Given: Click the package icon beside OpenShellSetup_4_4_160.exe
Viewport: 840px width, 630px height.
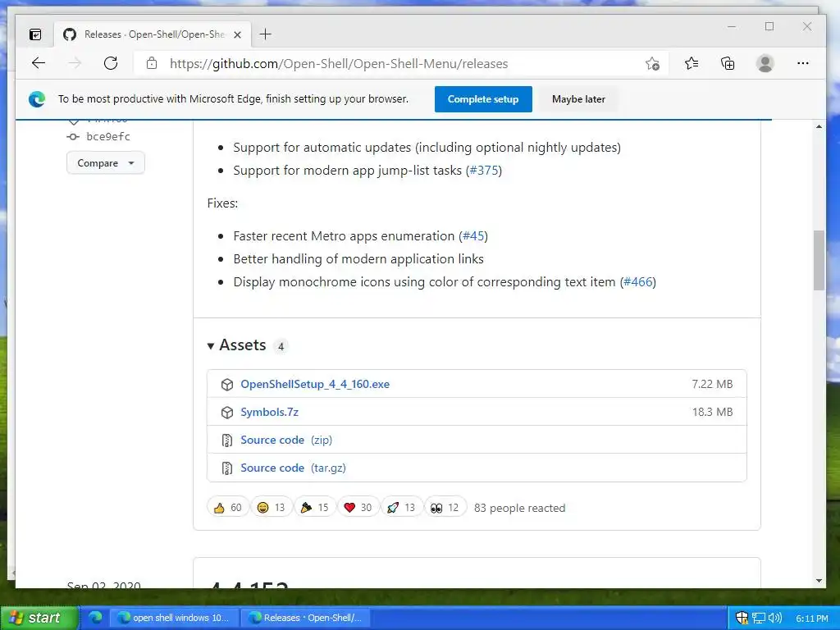Looking at the screenshot, I should coord(227,385).
